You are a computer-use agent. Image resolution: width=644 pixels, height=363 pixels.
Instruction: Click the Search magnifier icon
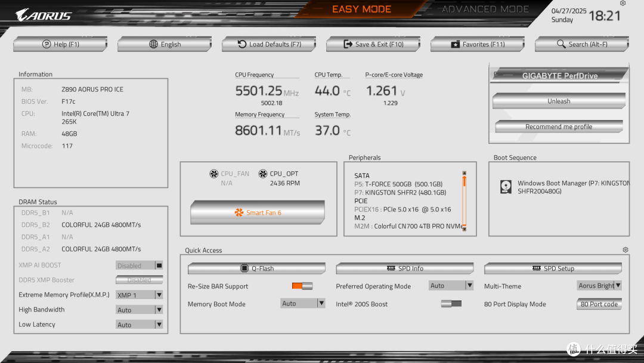pyautogui.click(x=561, y=44)
